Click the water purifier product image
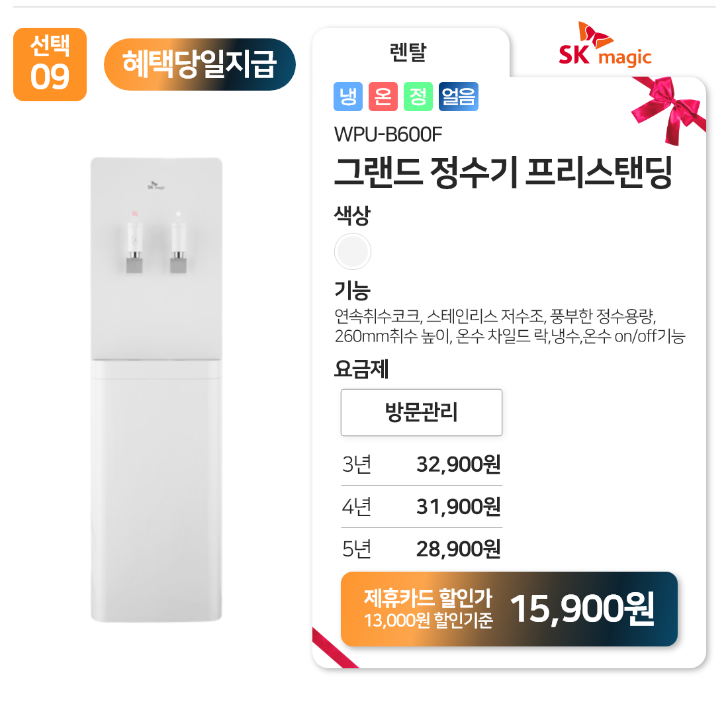Viewport: 728px width, 704px height. (x=156, y=389)
